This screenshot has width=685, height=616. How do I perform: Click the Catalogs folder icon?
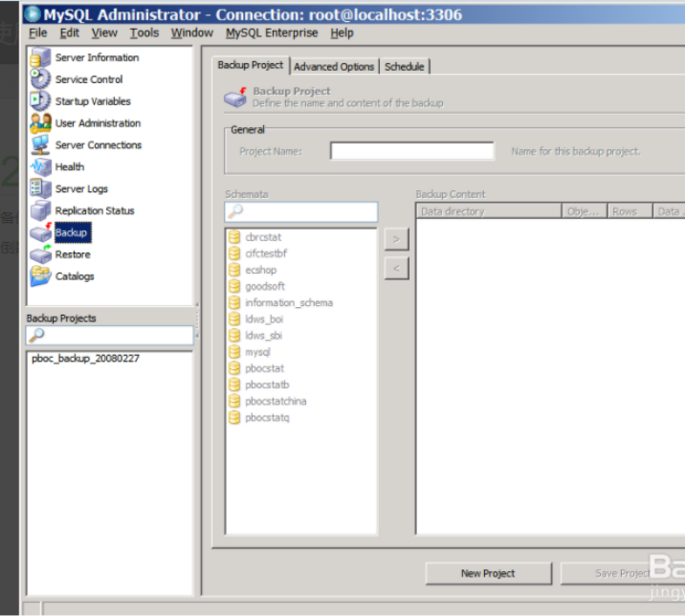pos(40,275)
